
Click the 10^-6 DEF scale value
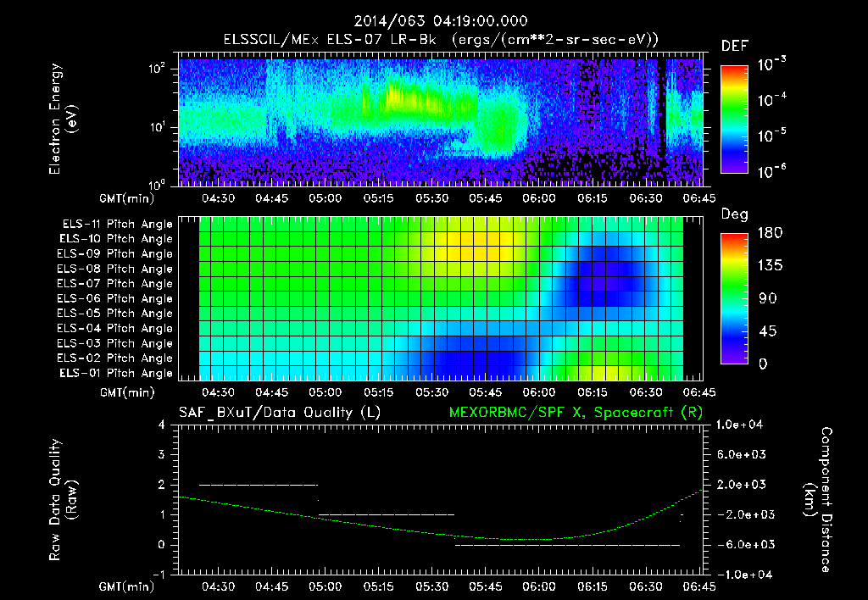[x=771, y=171]
